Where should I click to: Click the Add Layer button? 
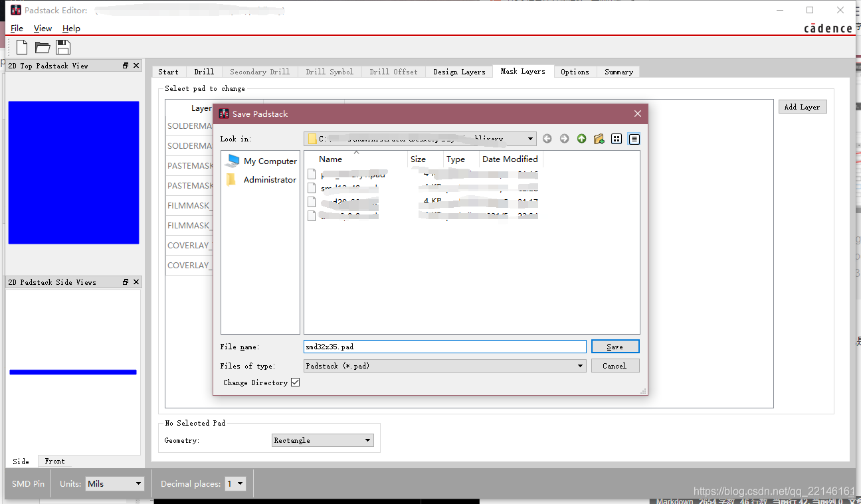pyautogui.click(x=802, y=106)
